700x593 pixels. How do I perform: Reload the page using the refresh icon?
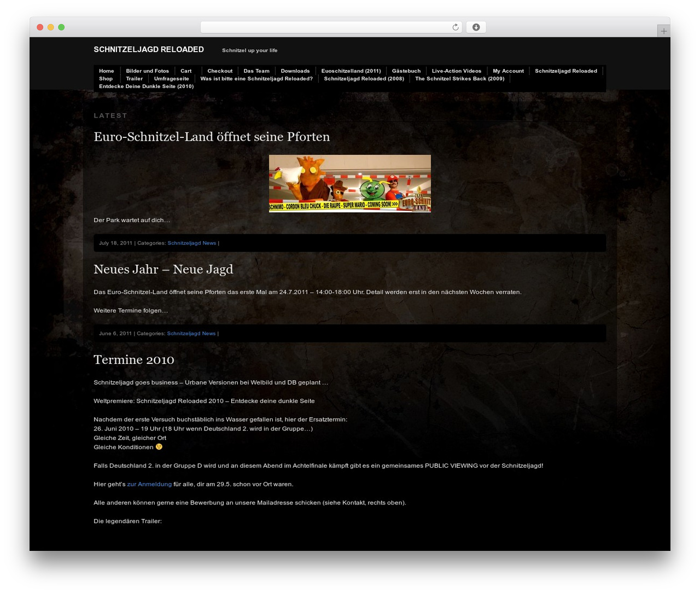[455, 27]
